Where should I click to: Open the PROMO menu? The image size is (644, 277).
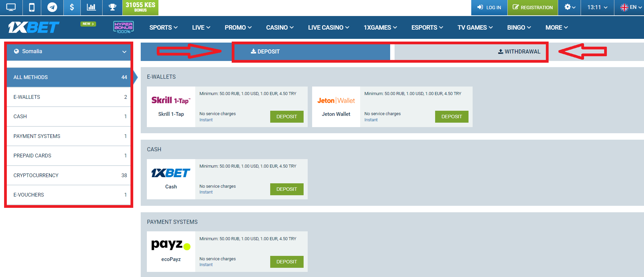[x=238, y=28]
